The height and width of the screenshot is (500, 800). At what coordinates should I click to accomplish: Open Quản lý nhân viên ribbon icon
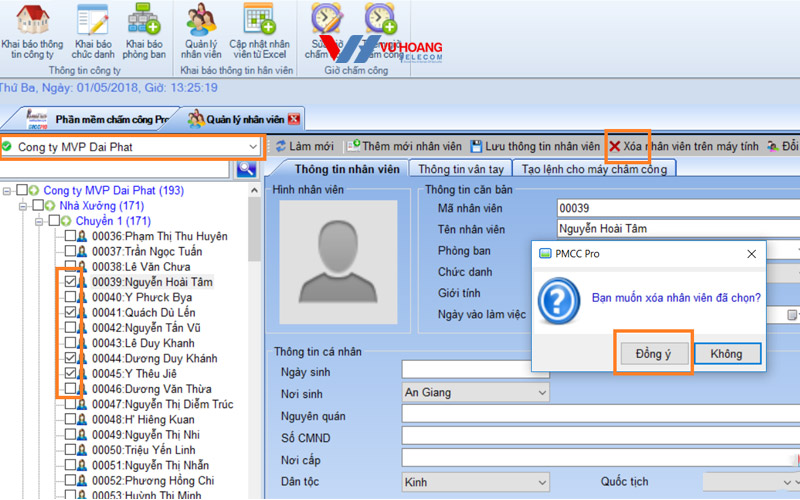(202, 32)
